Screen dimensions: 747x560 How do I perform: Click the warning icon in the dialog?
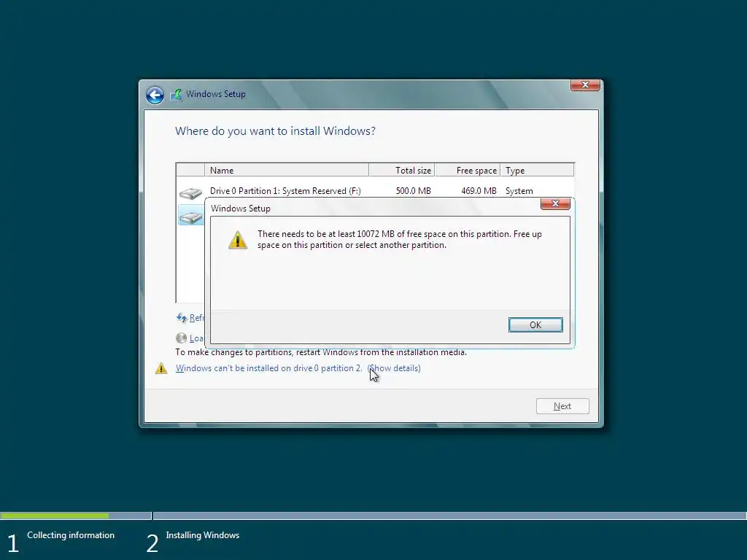tap(238, 240)
